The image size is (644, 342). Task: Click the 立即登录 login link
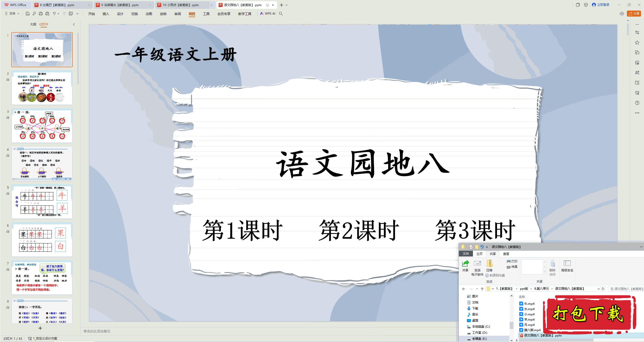600,5
